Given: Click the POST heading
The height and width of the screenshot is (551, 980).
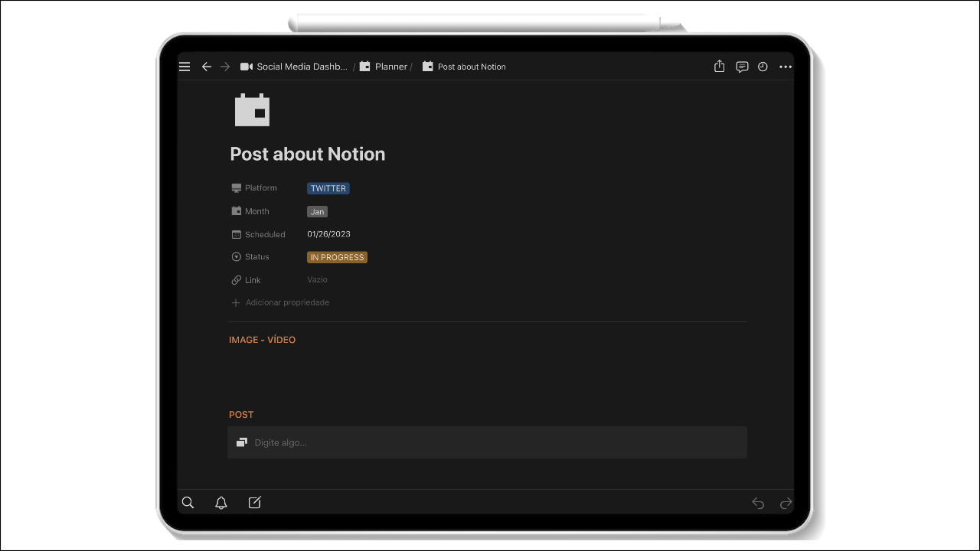Looking at the screenshot, I should click(x=241, y=415).
